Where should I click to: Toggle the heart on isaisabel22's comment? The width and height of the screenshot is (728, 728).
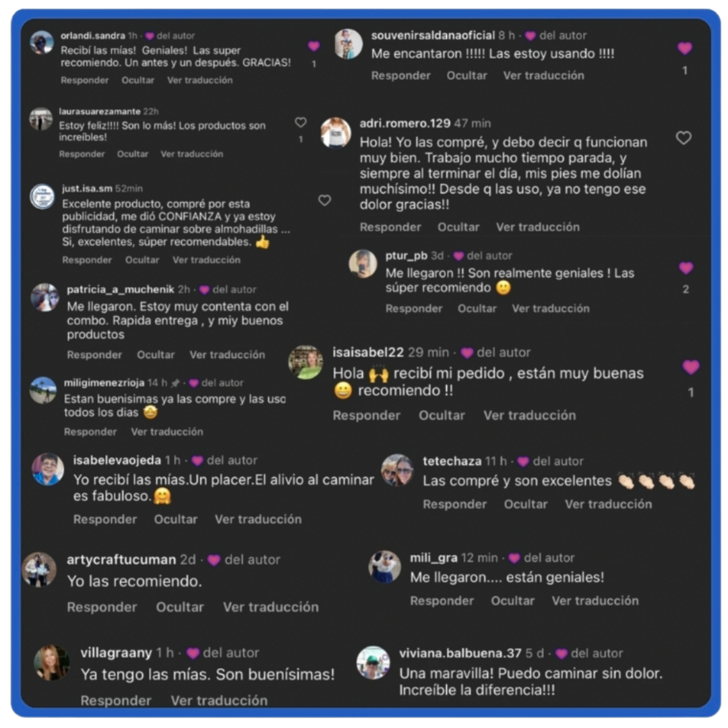[x=691, y=367]
